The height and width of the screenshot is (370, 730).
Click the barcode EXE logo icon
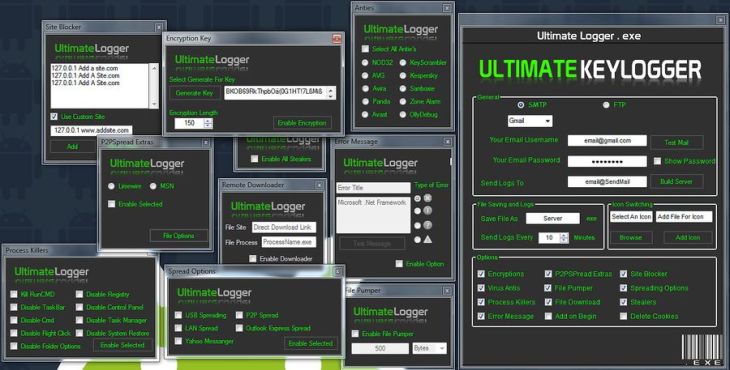[701, 349]
